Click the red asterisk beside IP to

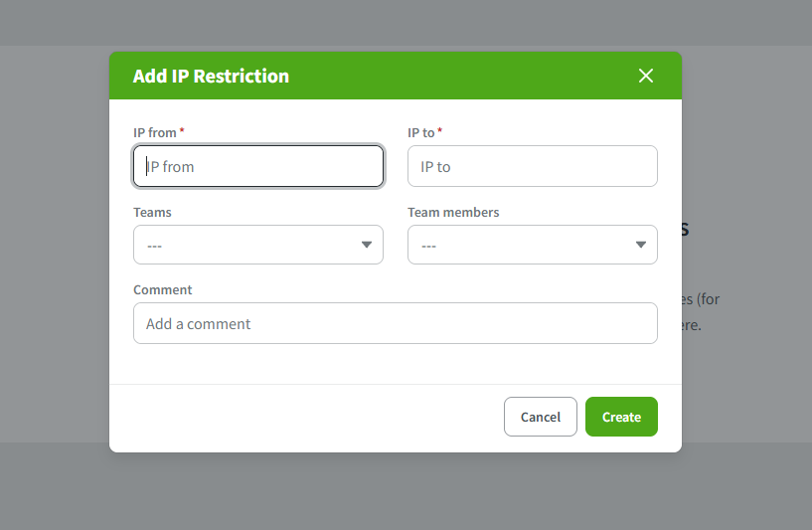pyautogui.click(x=439, y=130)
